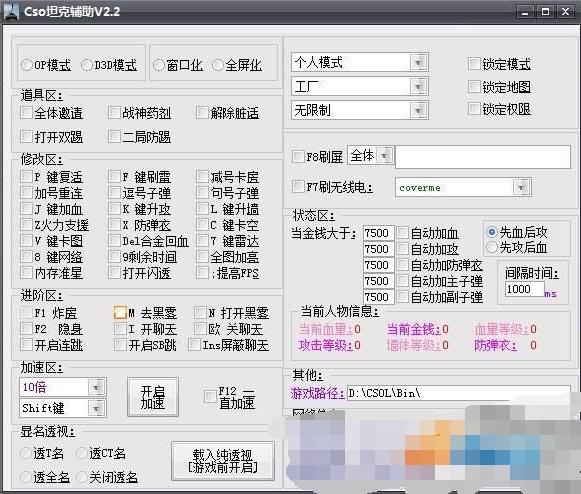The width and height of the screenshot is (581, 494).
Task: Enable 7键雷达 checkbox
Action: [202, 241]
